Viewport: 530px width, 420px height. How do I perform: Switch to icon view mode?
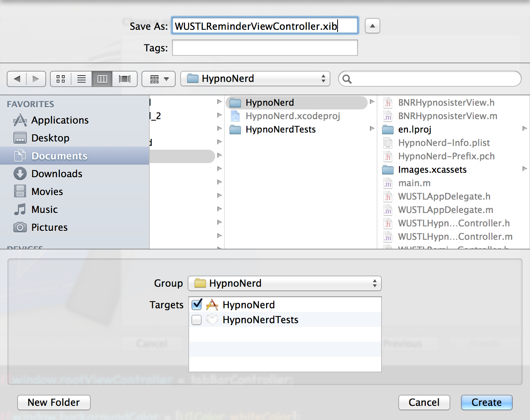point(61,79)
